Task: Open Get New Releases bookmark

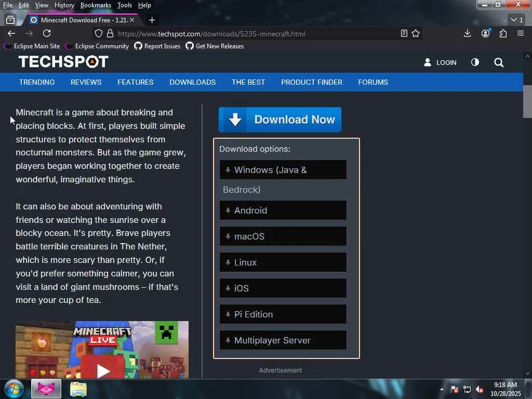Action: (215, 46)
